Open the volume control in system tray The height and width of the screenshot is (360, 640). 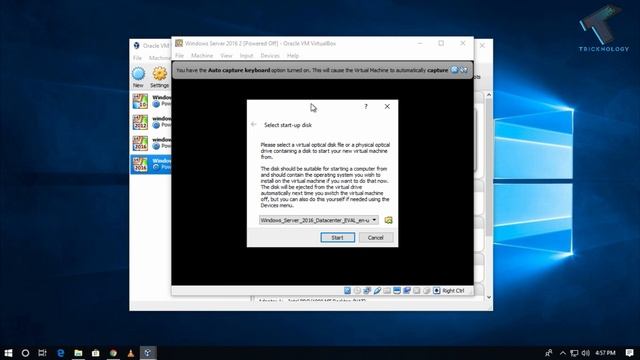586,353
